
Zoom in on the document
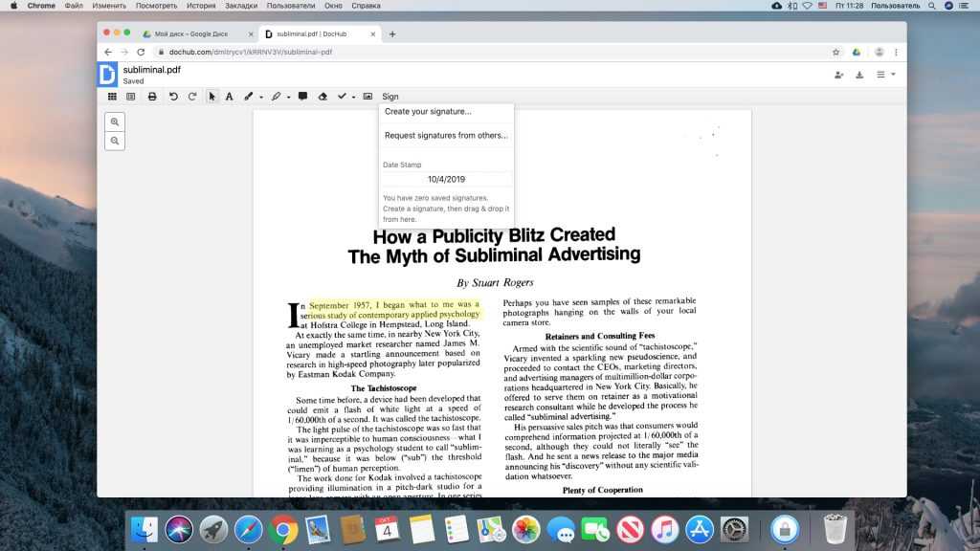[x=115, y=122]
